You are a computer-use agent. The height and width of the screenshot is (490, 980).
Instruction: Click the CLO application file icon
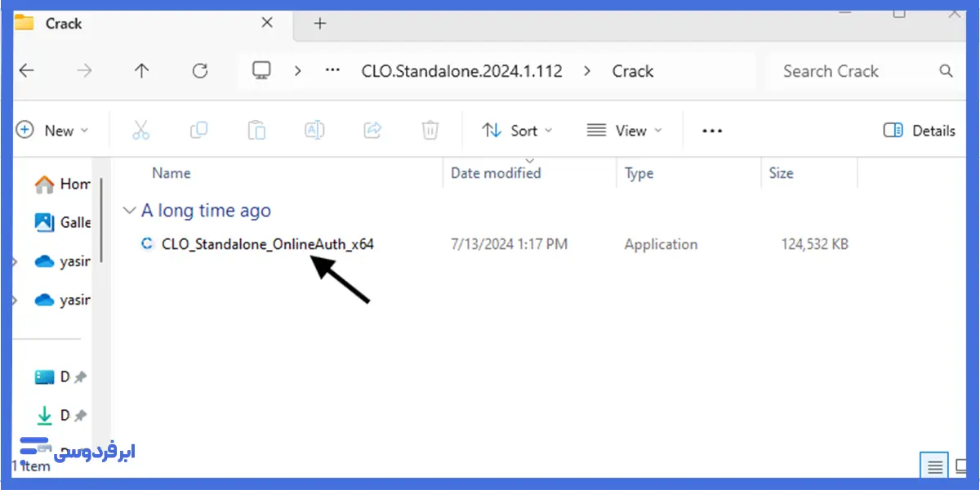tap(148, 243)
